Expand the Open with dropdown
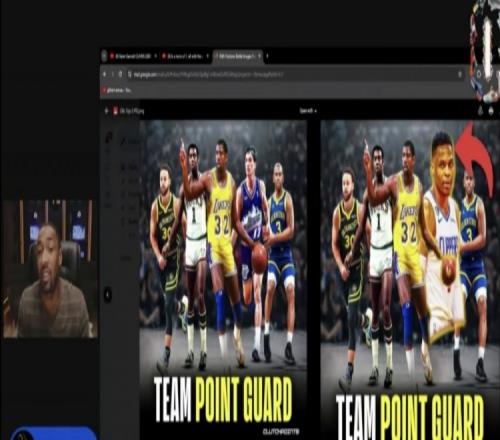 click(x=308, y=111)
